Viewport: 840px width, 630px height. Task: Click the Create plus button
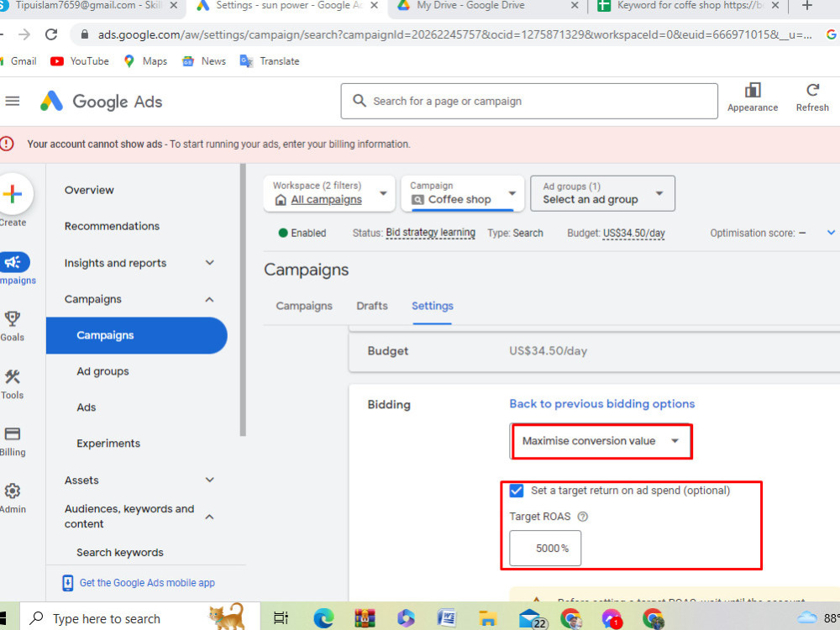click(13, 194)
